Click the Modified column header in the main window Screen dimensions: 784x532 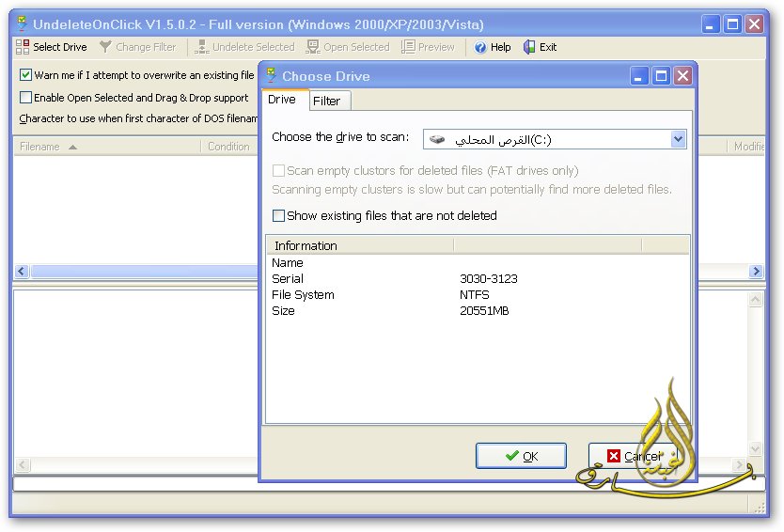point(746,147)
